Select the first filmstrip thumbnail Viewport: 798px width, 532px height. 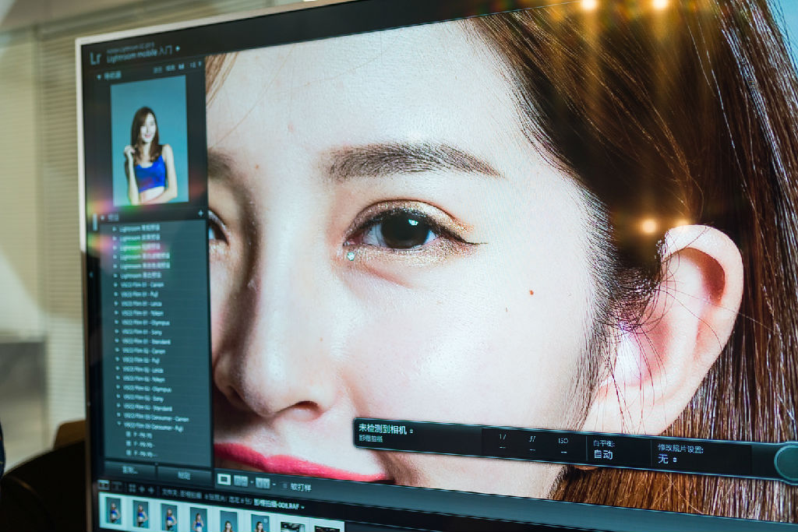(x=113, y=510)
